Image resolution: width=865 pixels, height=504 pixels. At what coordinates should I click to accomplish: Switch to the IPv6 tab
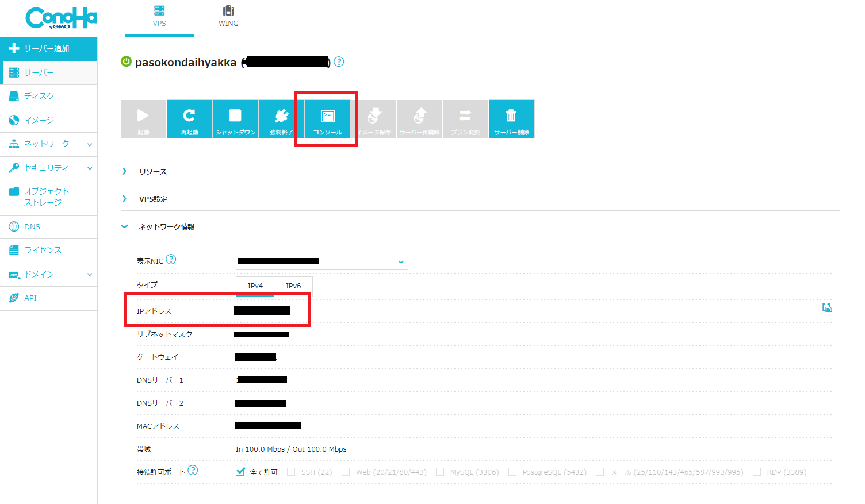pos(293,286)
